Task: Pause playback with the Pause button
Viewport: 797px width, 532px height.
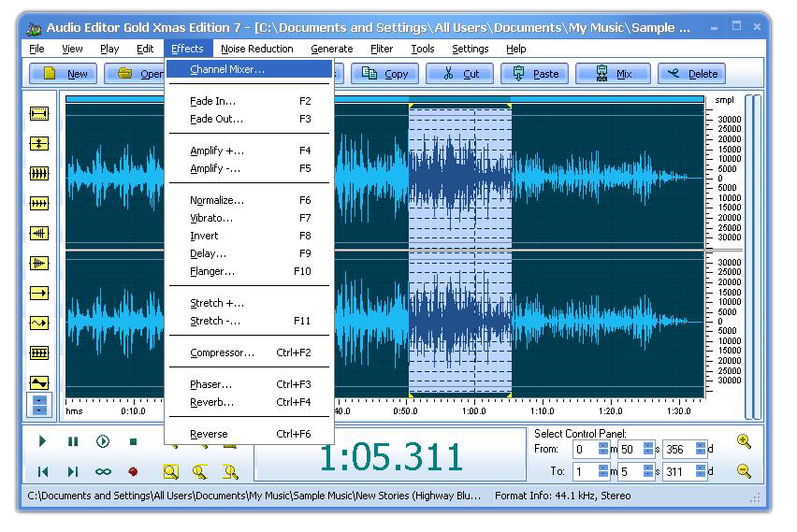Action: pyautogui.click(x=73, y=441)
